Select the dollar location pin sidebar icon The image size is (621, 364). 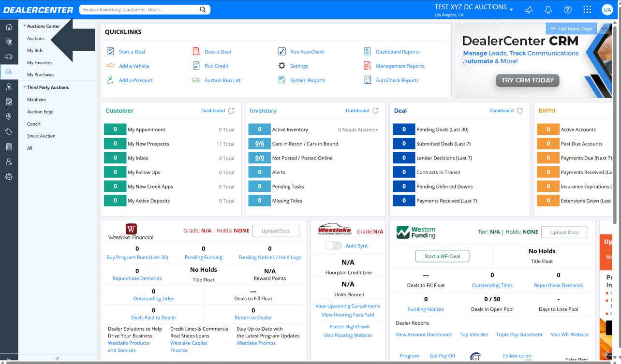click(x=9, y=117)
